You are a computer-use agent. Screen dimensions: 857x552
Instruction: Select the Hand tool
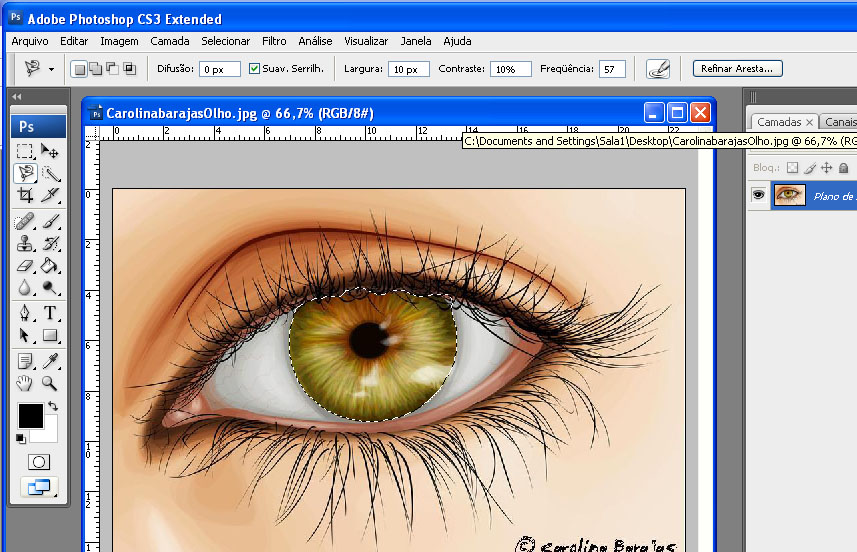(x=25, y=383)
